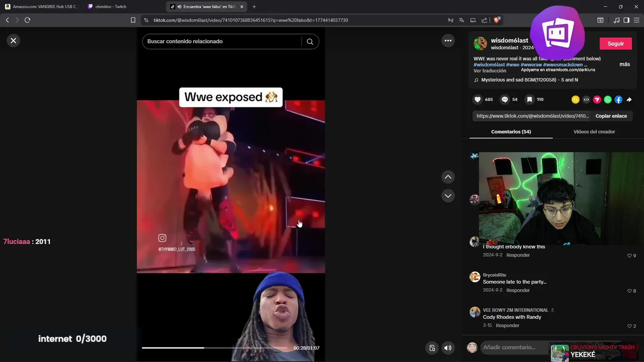This screenshot has width=644, height=362.
Task: Mute the video with speaker icon
Action: point(448,348)
